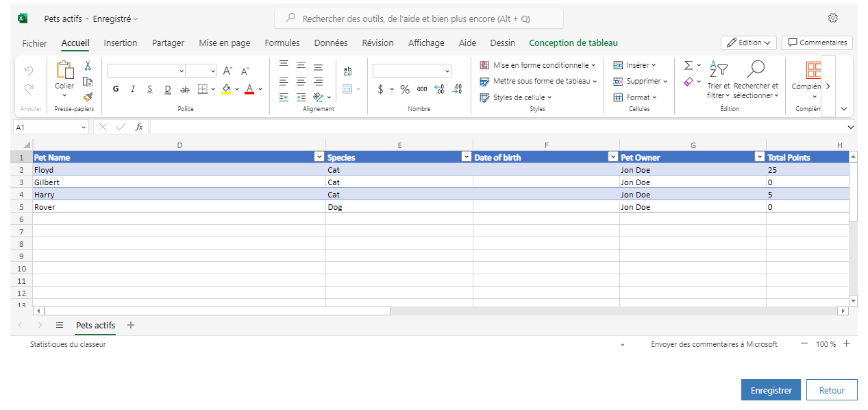Open Mettre sous forme de tableau
The image size is (868, 410).
click(x=538, y=81)
